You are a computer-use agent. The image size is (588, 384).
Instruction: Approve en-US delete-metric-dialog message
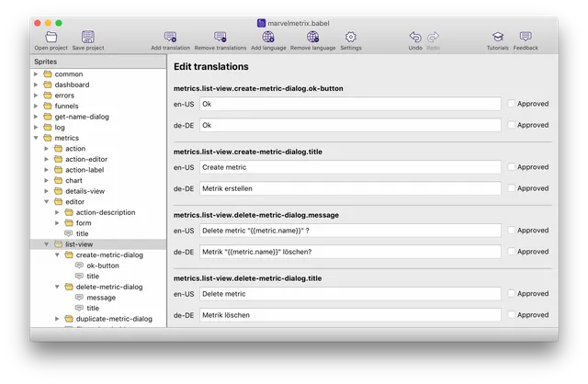pos(511,231)
